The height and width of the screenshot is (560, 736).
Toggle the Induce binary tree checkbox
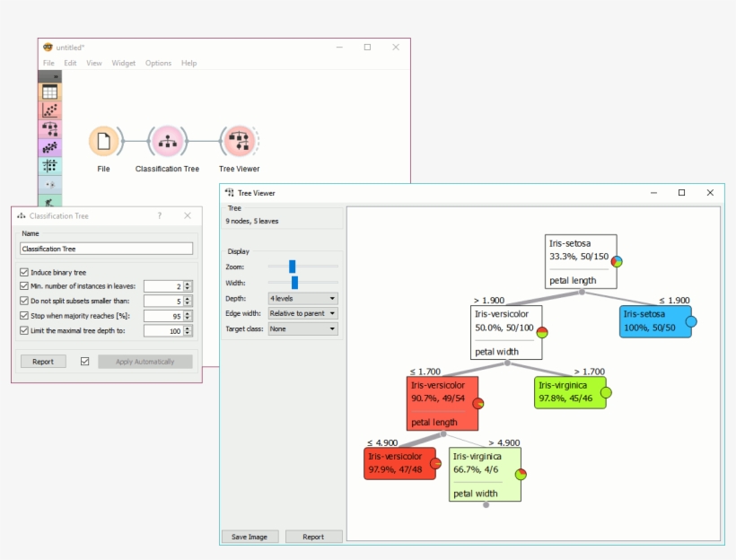[x=24, y=272]
